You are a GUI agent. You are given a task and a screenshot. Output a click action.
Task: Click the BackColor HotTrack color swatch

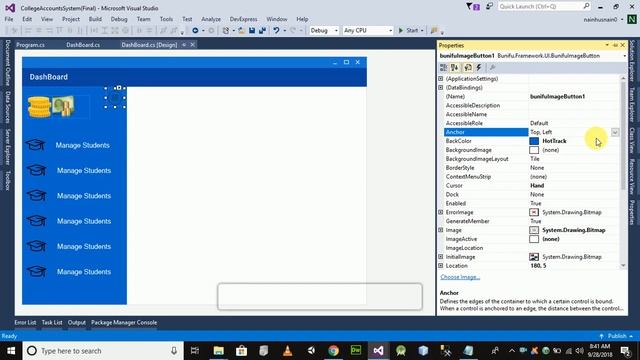click(534, 141)
